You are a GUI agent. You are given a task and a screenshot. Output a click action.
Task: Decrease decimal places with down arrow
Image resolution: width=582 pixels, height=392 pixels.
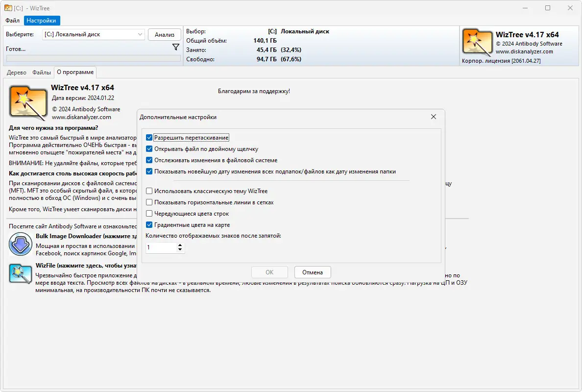pyautogui.click(x=180, y=249)
